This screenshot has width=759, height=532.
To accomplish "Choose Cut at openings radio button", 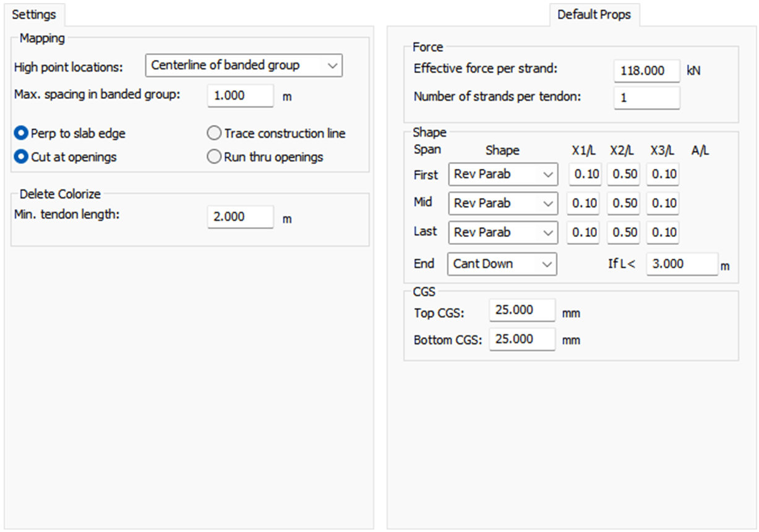I will pyautogui.click(x=22, y=157).
